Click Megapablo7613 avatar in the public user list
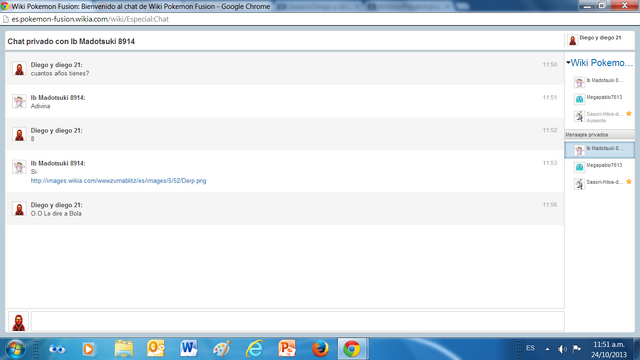 [x=579, y=99]
